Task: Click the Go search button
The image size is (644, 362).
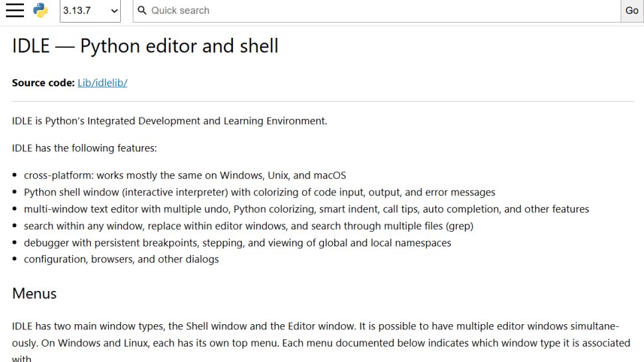Action: [631, 11]
